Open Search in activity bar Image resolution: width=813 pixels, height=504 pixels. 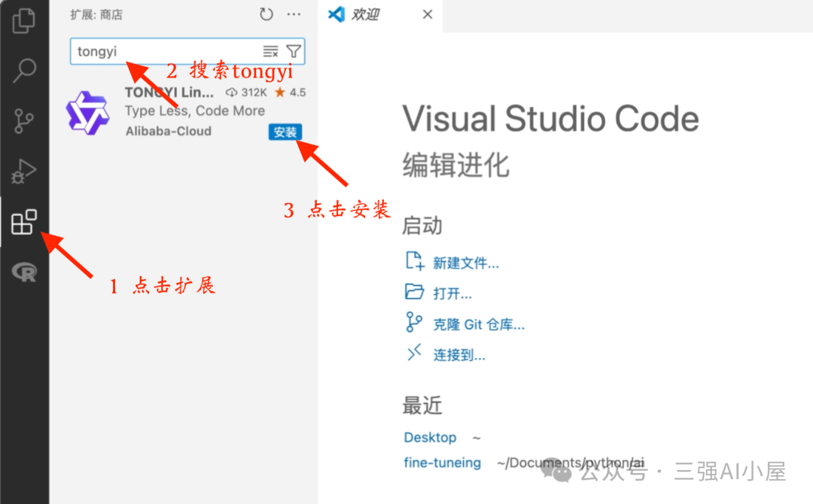click(24, 71)
